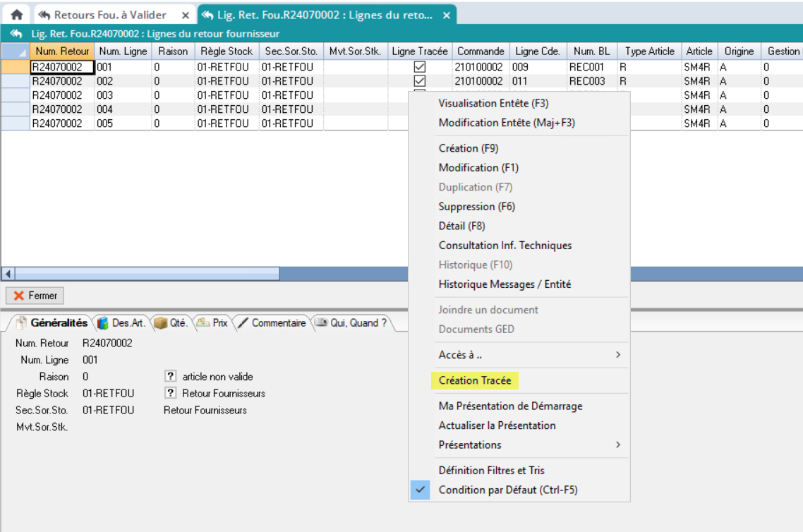This screenshot has width=803, height=532.
Task: Select Création Tracée from context menu
Action: coord(474,381)
